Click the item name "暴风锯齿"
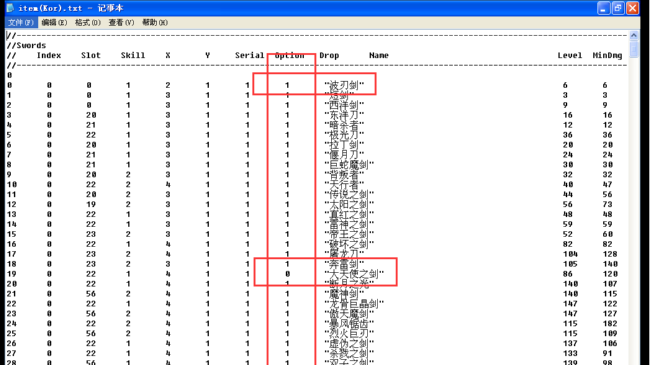650x365 pixels. coord(349,324)
